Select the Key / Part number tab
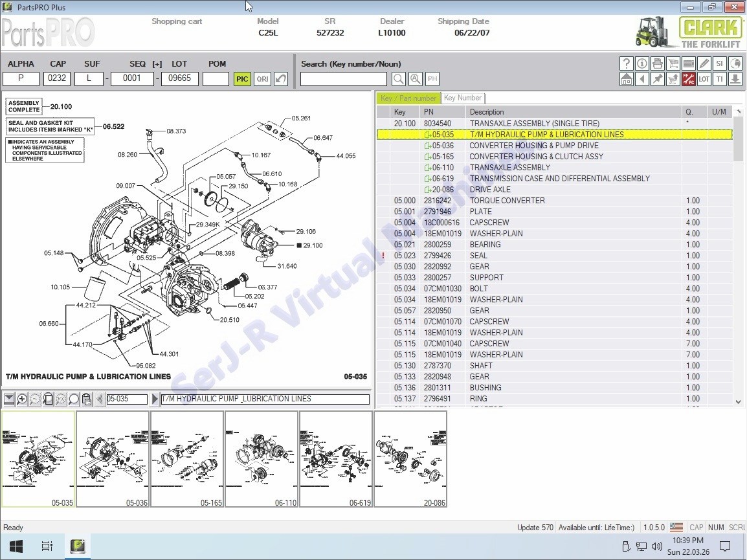Viewport: 747px width, 560px height. pyautogui.click(x=408, y=98)
